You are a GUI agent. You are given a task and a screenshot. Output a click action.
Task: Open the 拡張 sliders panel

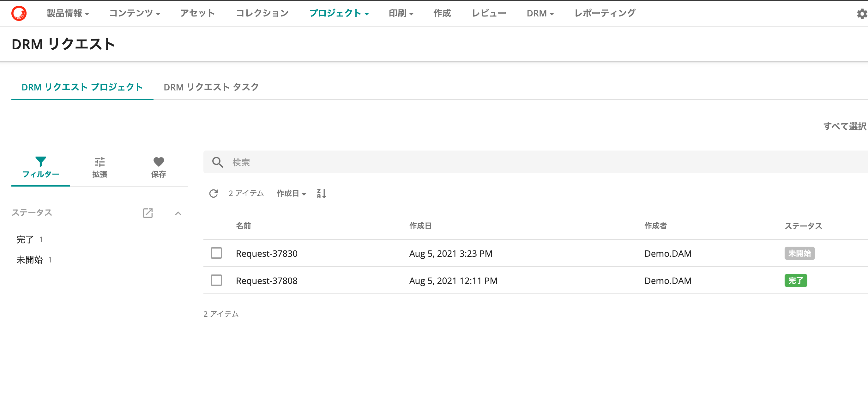pos(100,167)
